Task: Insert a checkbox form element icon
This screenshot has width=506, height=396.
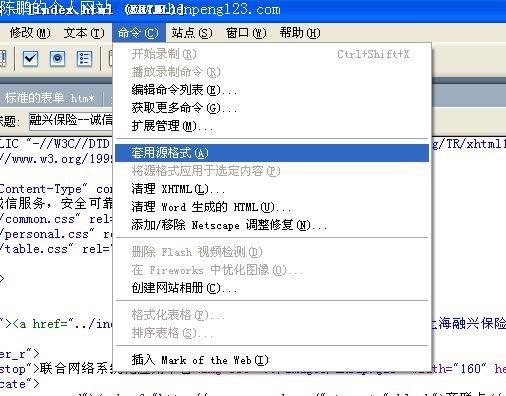Action: (x=30, y=59)
